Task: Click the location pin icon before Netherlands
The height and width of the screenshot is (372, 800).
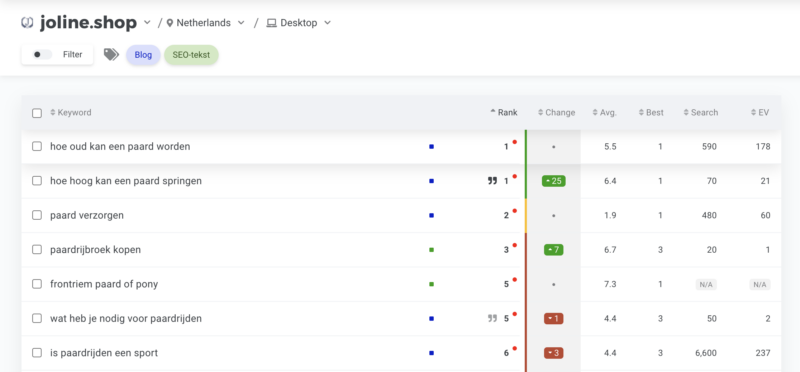Action: tap(170, 23)
